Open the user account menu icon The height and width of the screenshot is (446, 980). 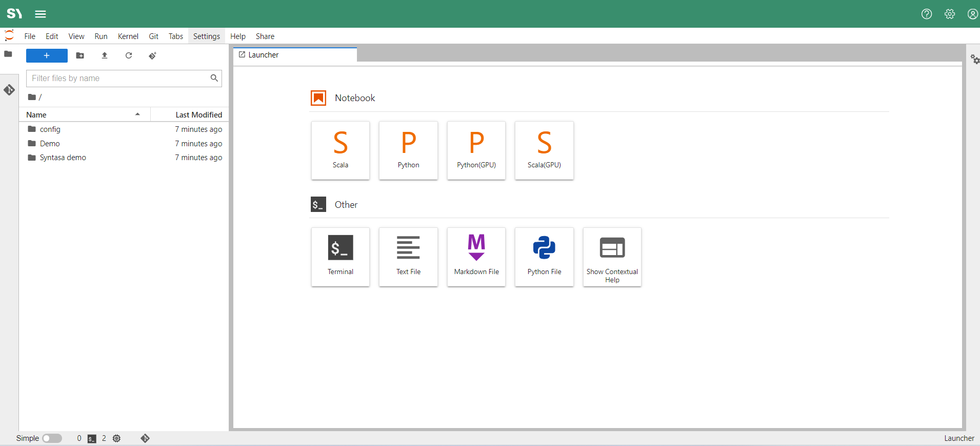pos(972,14)
